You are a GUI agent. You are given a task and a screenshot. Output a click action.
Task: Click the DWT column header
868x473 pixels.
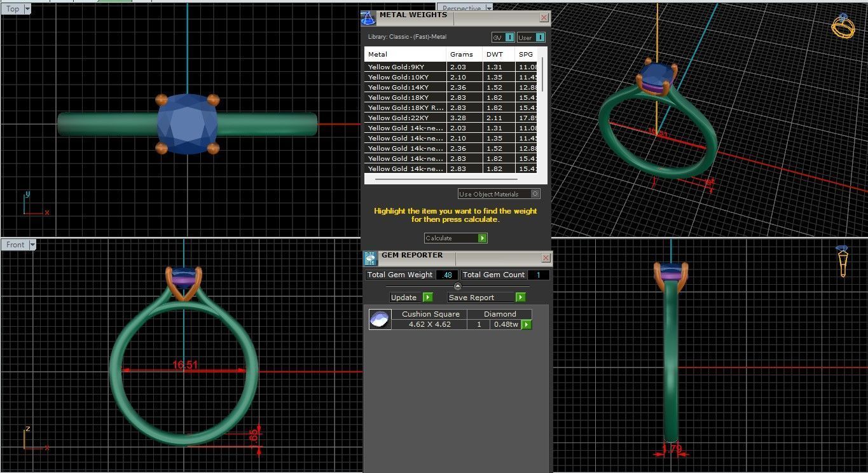[x=499, y=54]
